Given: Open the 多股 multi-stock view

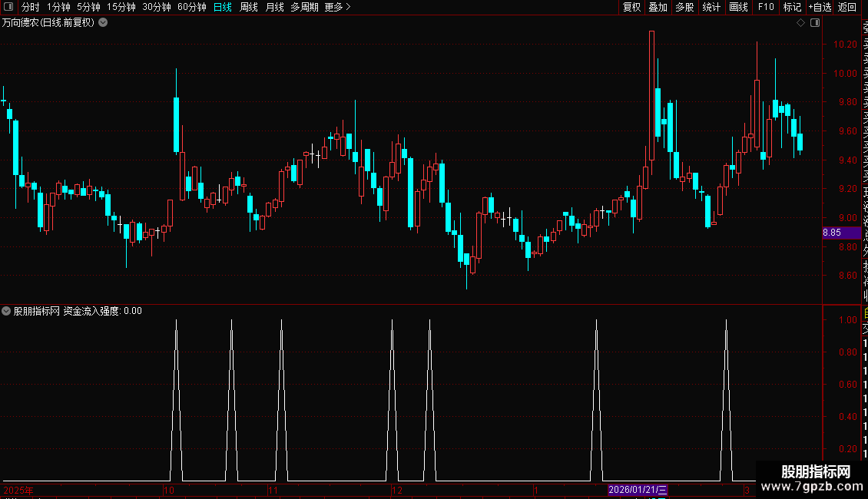Looking at the screenshot, I should pos(684,7).
